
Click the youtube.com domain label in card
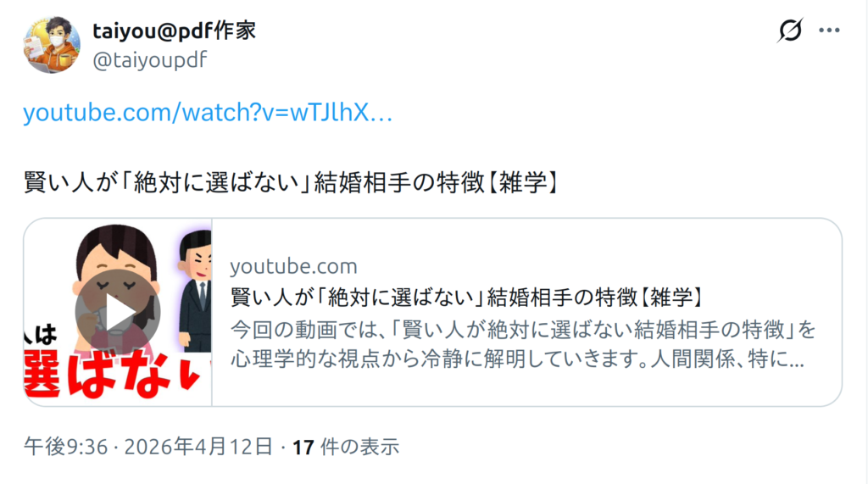(x=293, y=266)
